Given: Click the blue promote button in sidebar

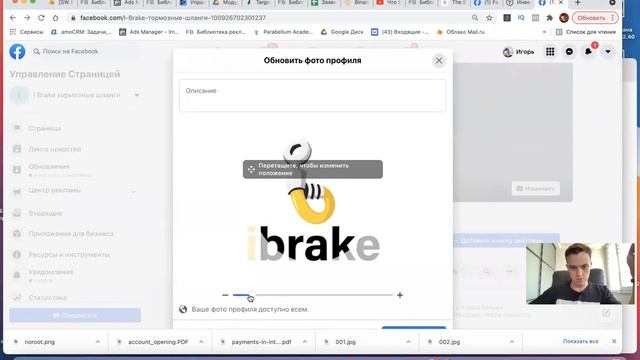Looking at the screenshot, I should pyautogui.click(x=75, y=316).
